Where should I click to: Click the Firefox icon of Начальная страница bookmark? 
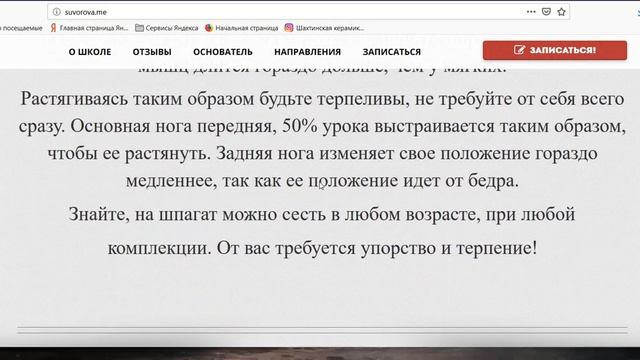click(209, 28)
